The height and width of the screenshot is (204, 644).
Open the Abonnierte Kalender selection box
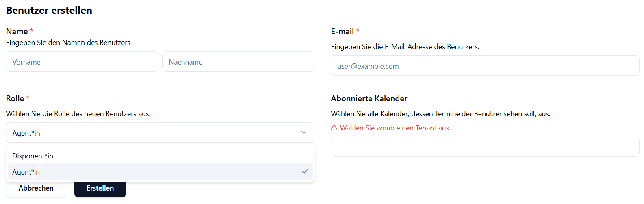click(x=485, y=147)
